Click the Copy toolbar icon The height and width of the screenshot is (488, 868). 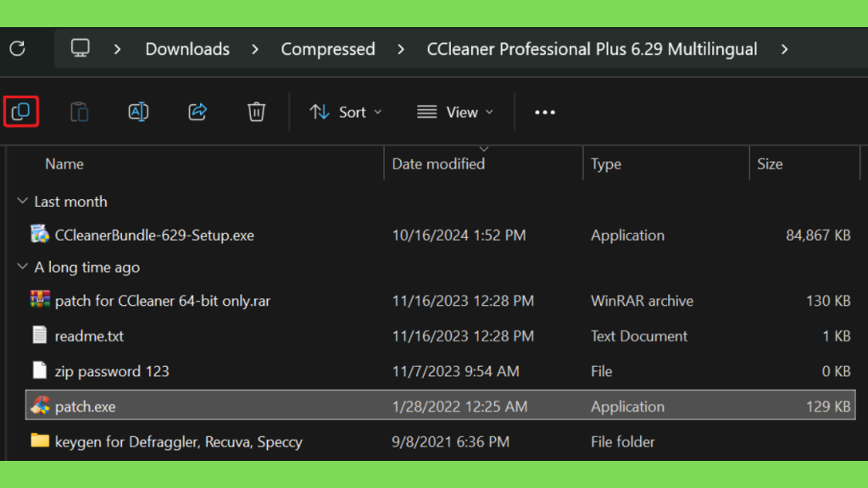point(21,112)
